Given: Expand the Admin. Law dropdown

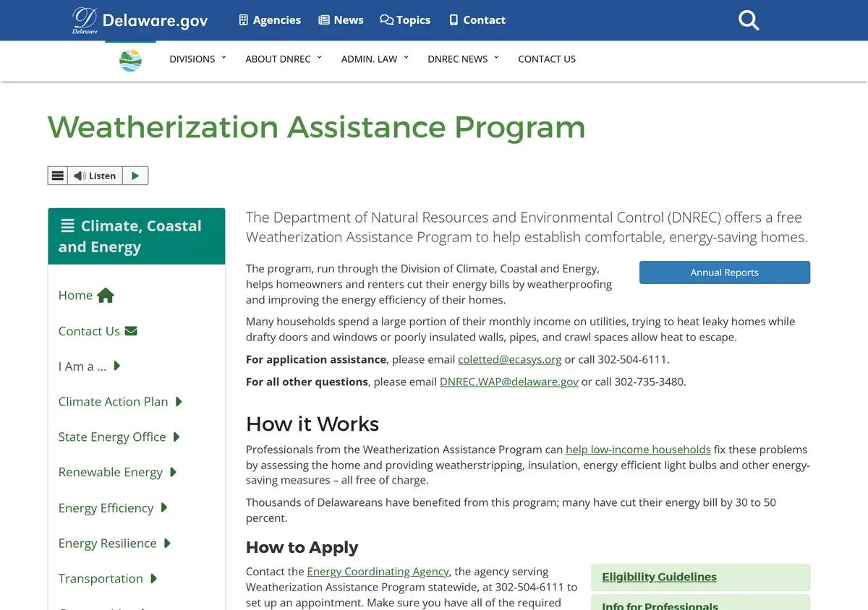Looking at the screenshot, I should click(x=375, y=59).
